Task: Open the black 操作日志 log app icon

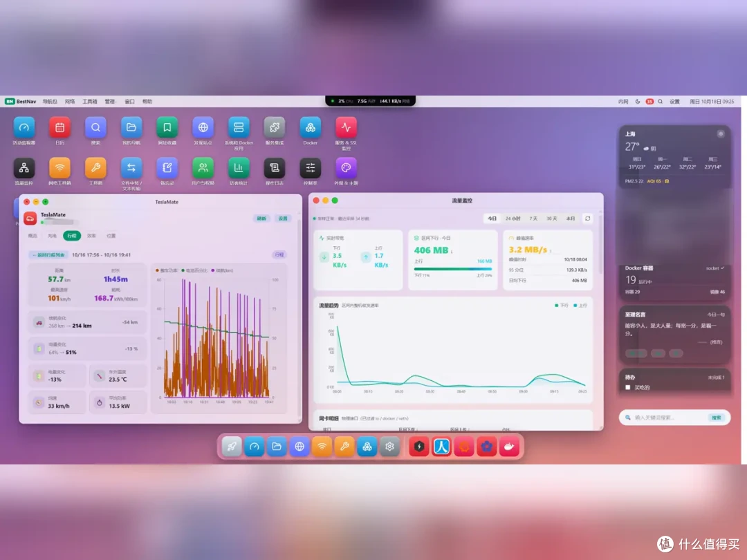Action: [x=275, y=168]
